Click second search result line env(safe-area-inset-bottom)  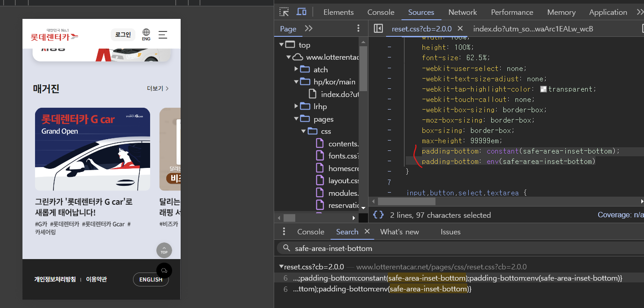click(382, 289)
